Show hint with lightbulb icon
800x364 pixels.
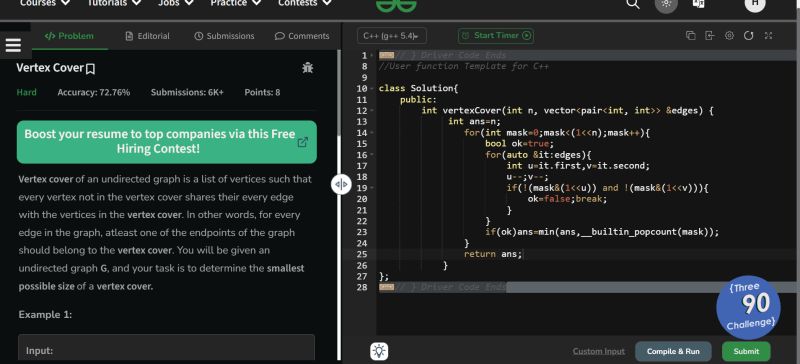[x=379, y=351]
